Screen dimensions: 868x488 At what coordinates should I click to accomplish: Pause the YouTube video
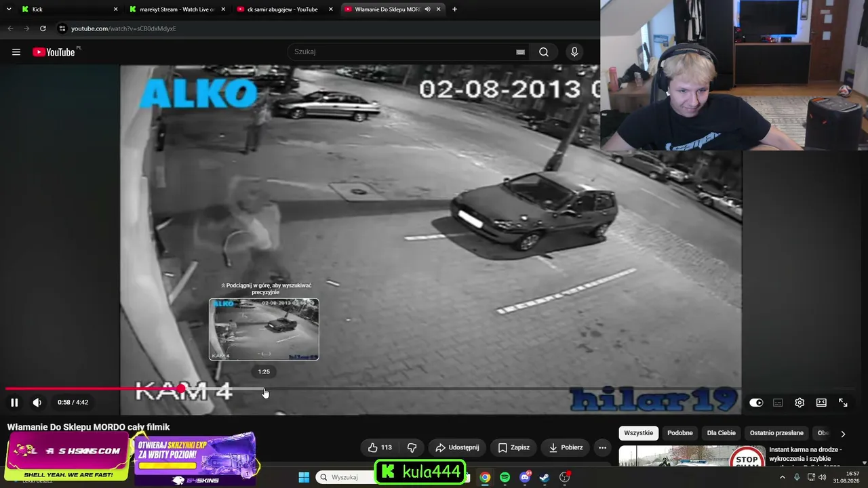14,403
